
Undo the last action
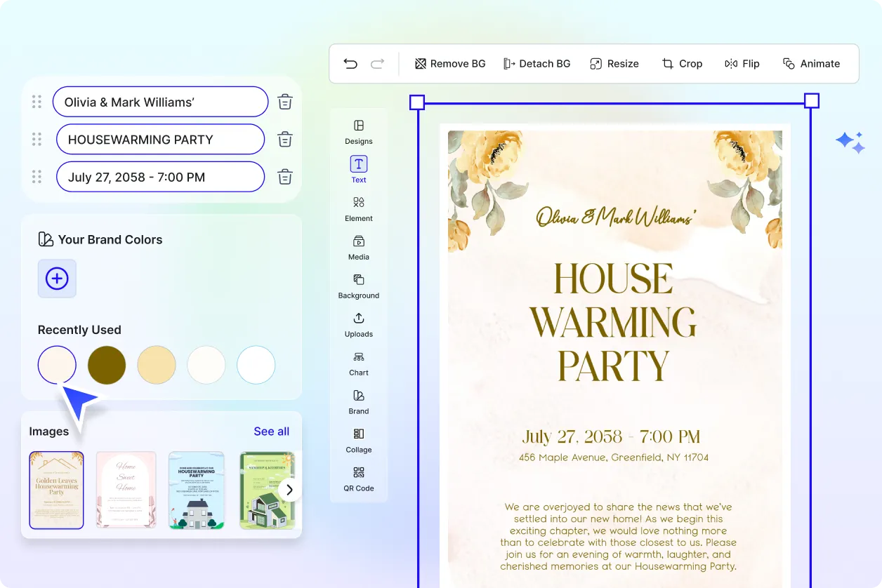coord(350,63)
